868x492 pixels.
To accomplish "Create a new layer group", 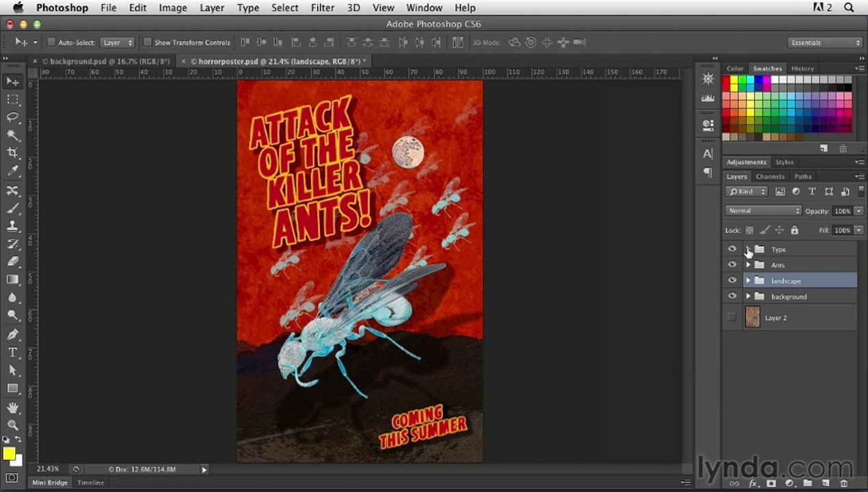I will point(808,483).
